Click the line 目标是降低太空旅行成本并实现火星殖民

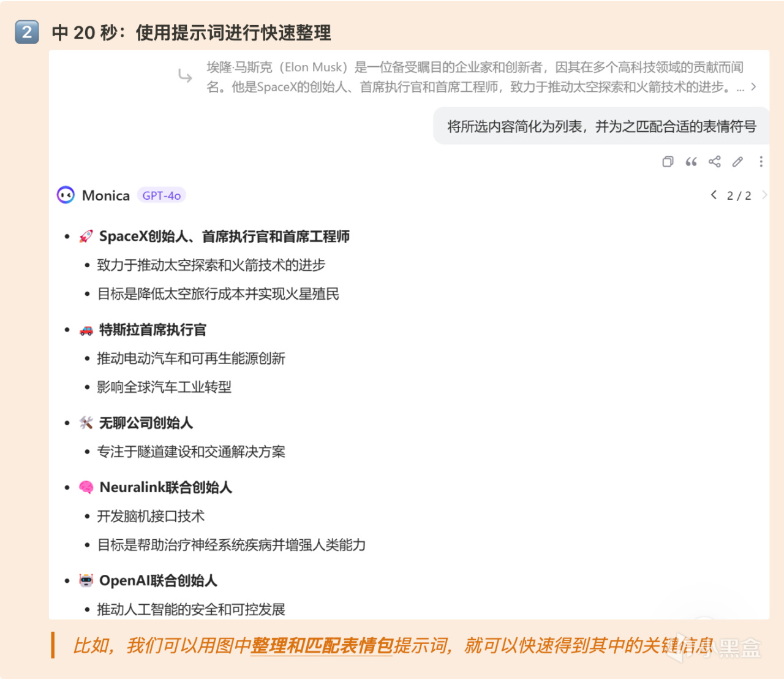click(218, 294)
